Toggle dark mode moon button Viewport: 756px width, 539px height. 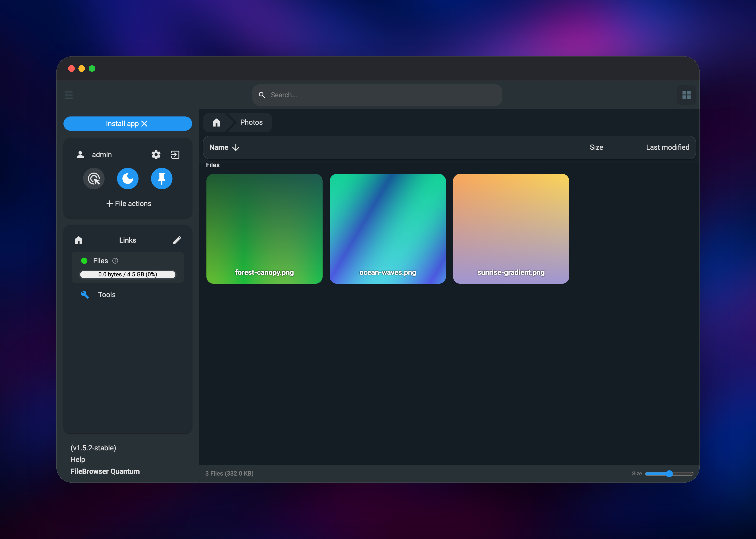[x=127, y=179]
